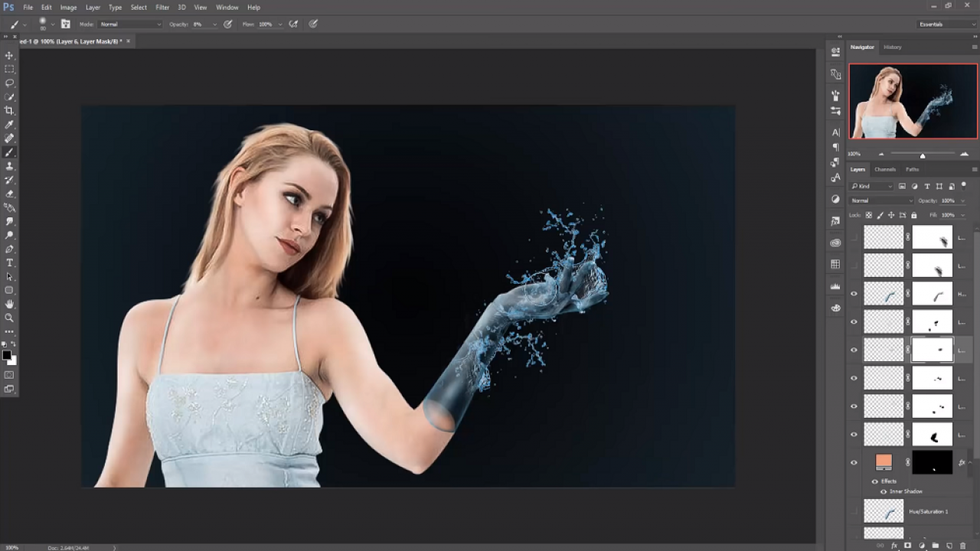Select the Zoom tool
This screenshot has width=980, height=551.
[9, 318]
